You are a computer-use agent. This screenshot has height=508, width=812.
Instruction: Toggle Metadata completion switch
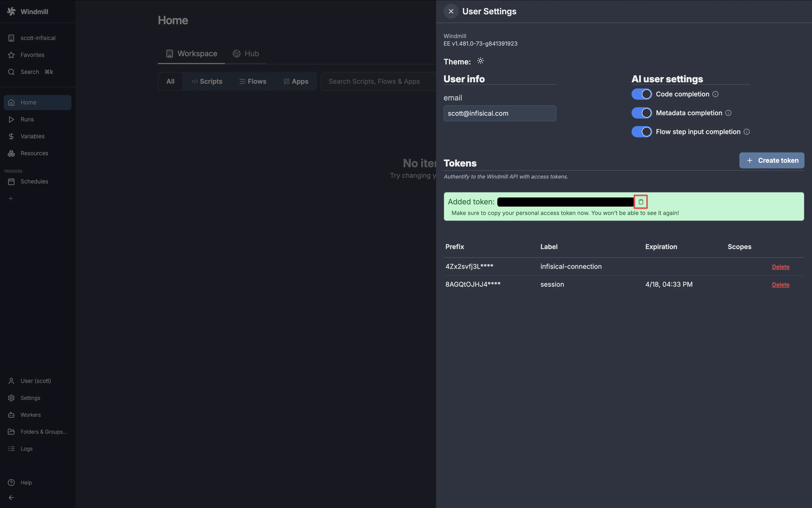642,113
